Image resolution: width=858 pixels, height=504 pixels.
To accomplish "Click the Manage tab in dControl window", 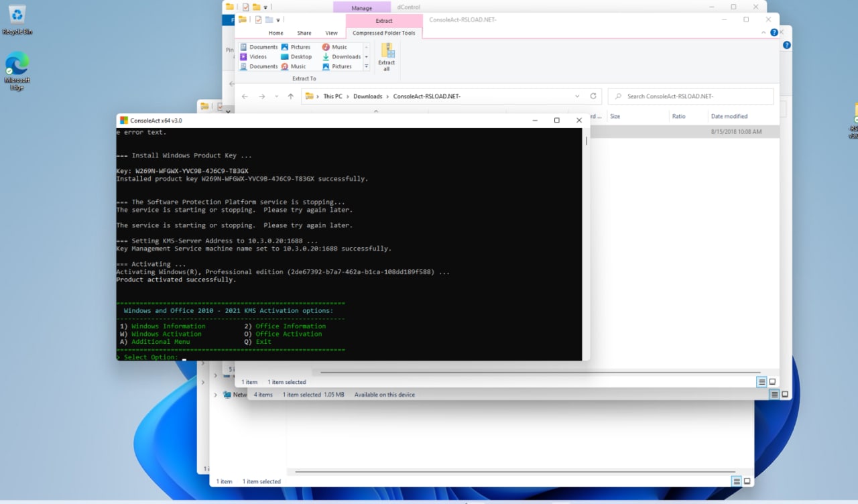I will (x=362, y=7).
